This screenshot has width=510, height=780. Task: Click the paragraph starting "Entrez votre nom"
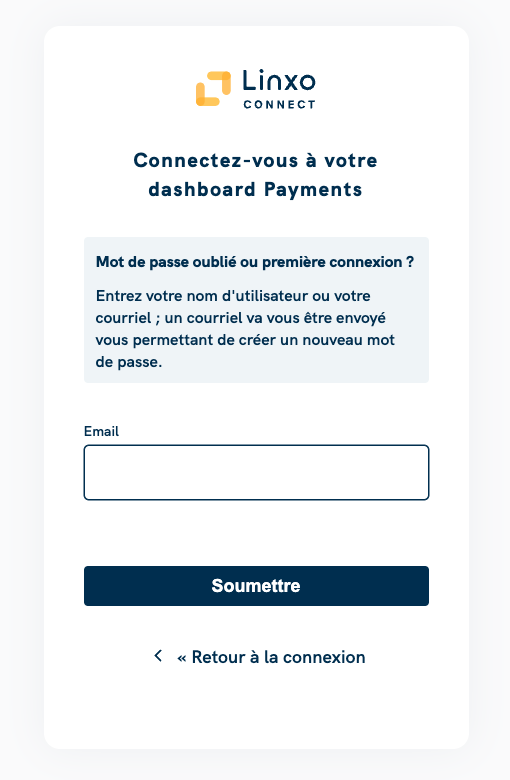tap(245, 329)
